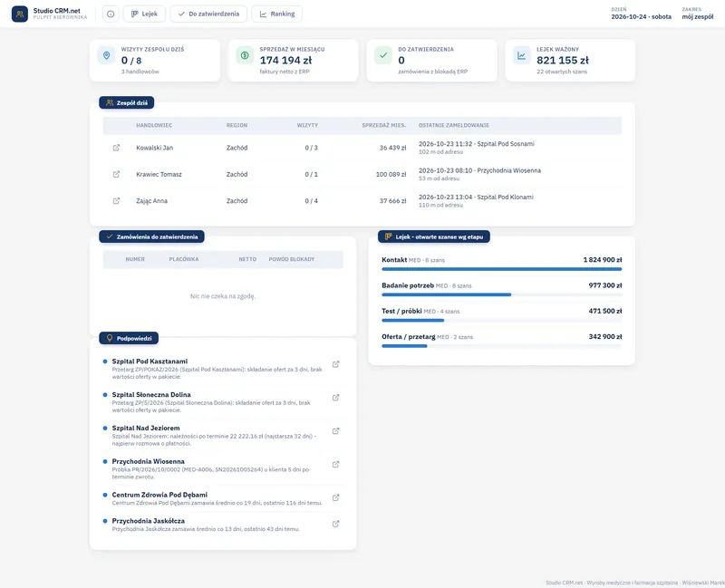Screen dimensions: 725x588
Task: Click the Ostatnie zameldowanie column header
Action: [x=454, y=125]
